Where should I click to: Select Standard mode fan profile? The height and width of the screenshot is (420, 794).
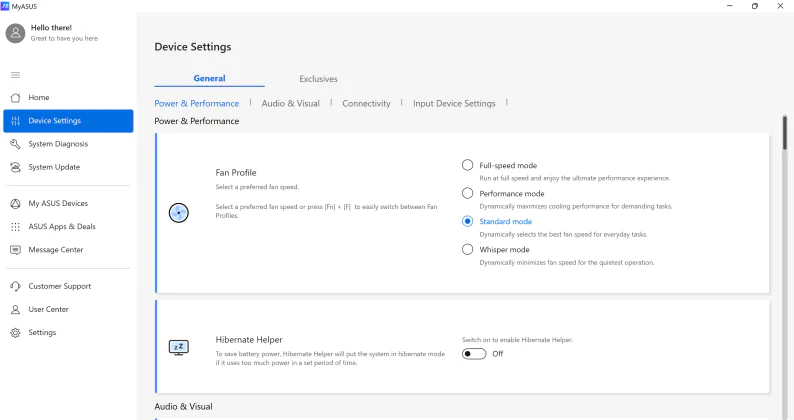click(467, 221)
